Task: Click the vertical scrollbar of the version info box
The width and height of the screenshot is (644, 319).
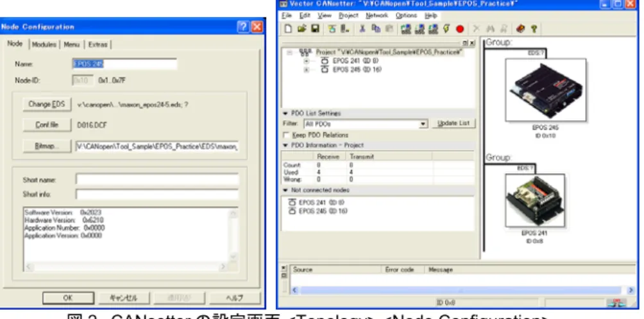Action: tap(233, 236)
